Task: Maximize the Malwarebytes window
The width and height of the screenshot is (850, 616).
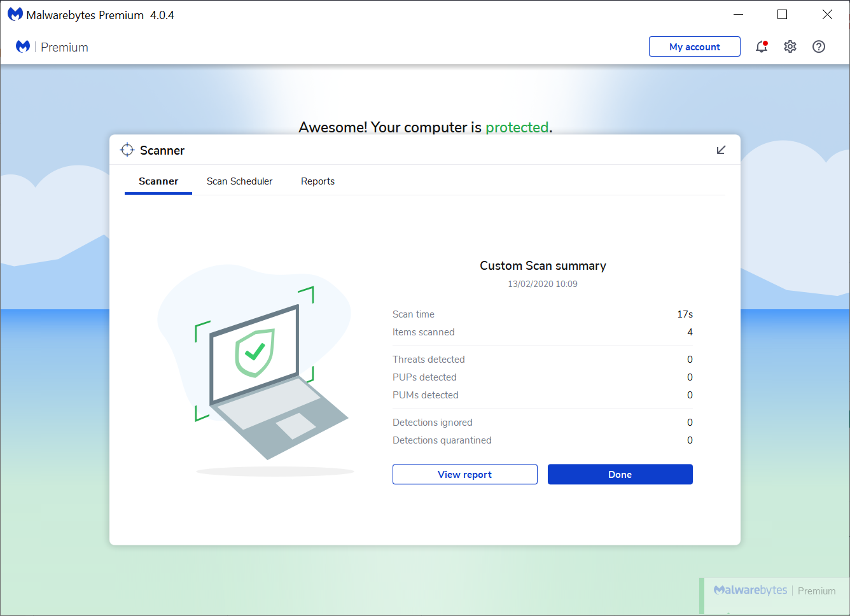Action: pos(783,14)
